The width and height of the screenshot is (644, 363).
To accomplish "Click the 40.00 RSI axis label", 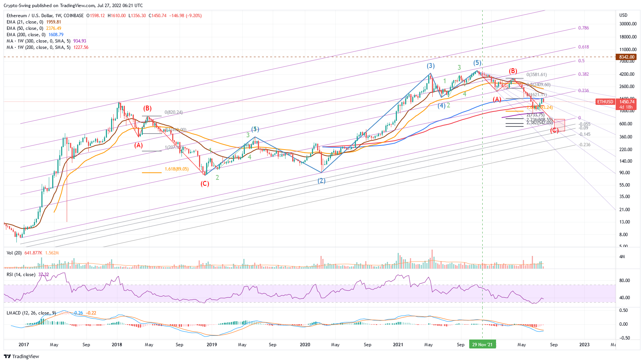I will (x=625, y=298).
